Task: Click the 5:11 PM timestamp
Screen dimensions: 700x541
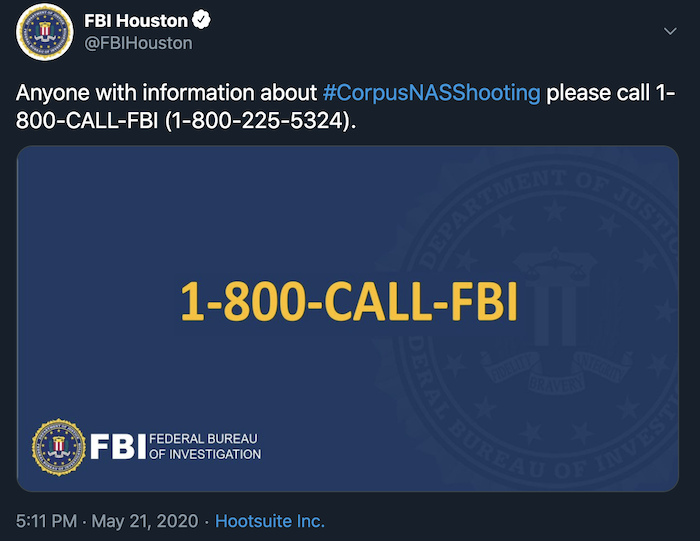Action: click(x=46, y=521)
